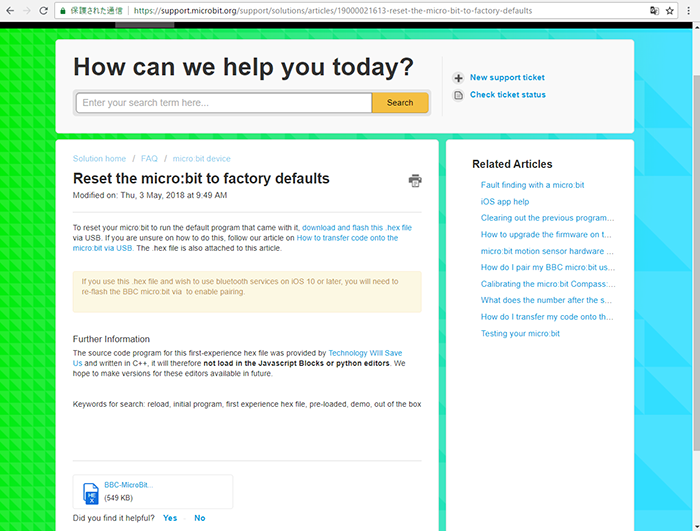Click the plus icon beside New support ticket

[458, 78]
